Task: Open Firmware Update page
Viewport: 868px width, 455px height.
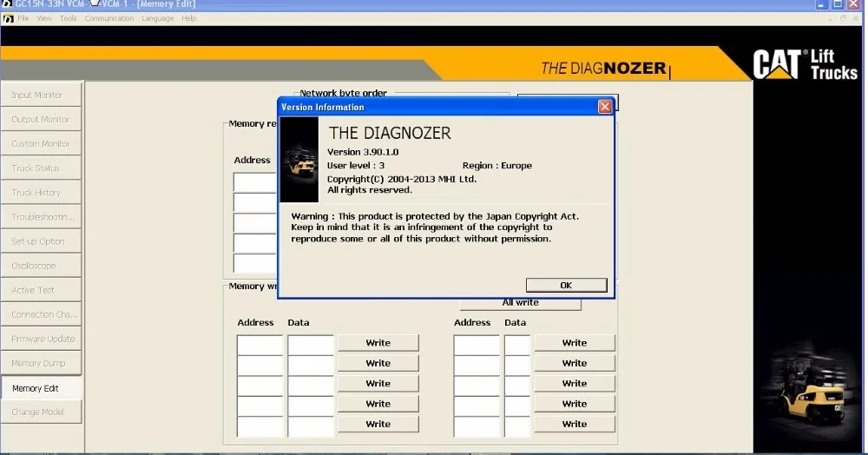Action: 42,338
